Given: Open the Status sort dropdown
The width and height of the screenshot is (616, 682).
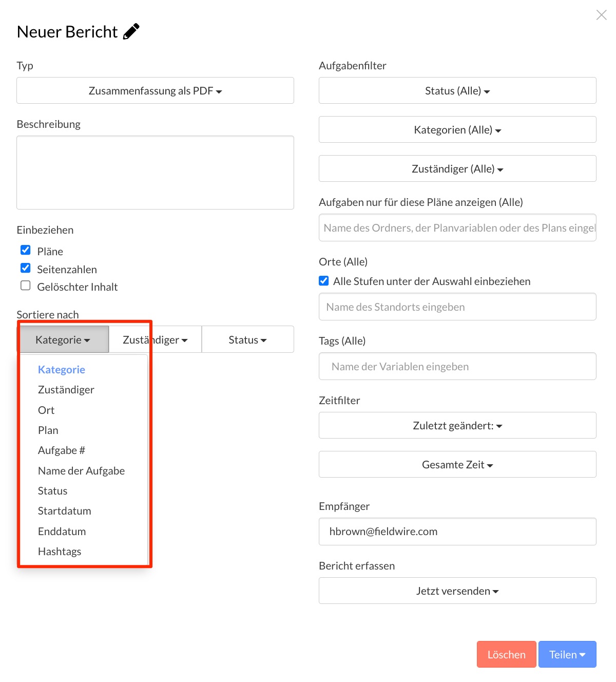Looking at the screenshot, I should [248, 339].
